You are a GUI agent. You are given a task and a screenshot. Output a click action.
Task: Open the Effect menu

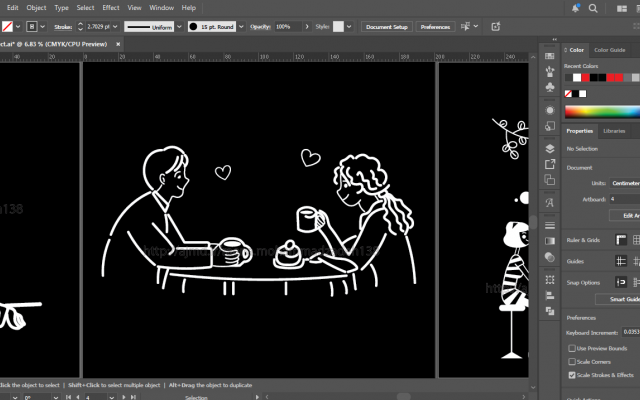(x=111, y=8)
